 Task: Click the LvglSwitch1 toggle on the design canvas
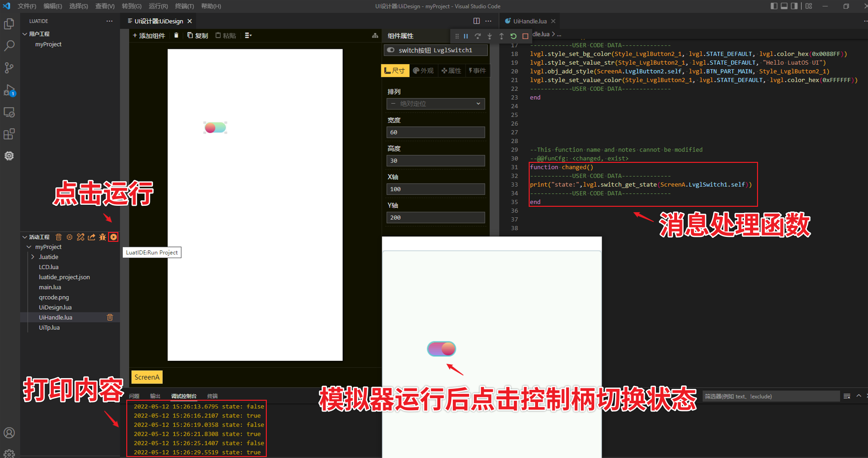pyautogui.click(x=215, y=127)
